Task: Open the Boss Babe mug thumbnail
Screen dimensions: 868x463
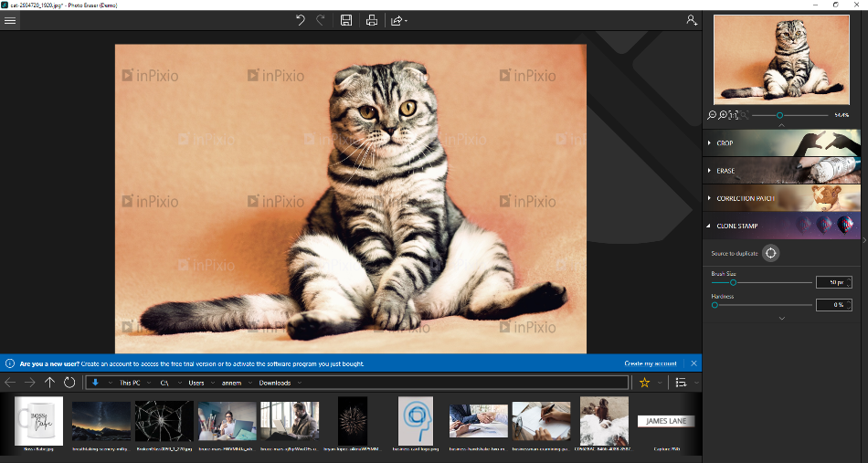Action: 38,421
